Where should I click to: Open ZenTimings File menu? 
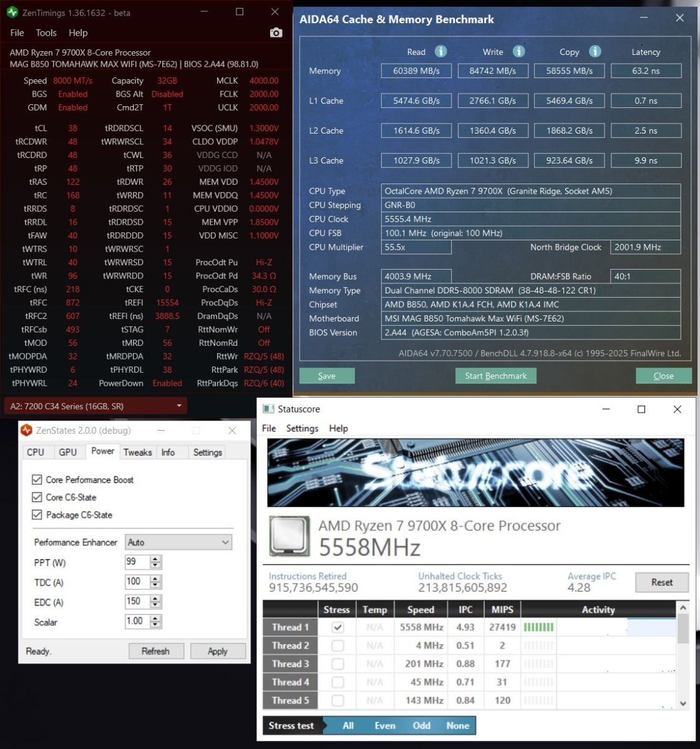click(x=17, y=32)
